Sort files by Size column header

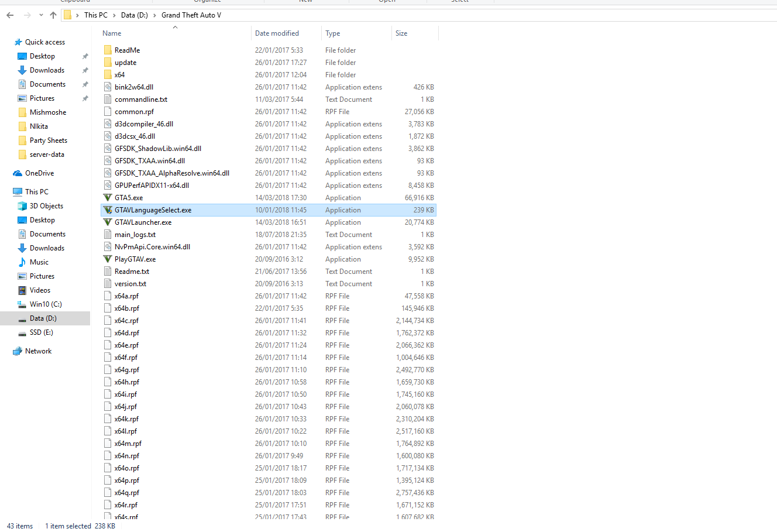pos(401,33)
